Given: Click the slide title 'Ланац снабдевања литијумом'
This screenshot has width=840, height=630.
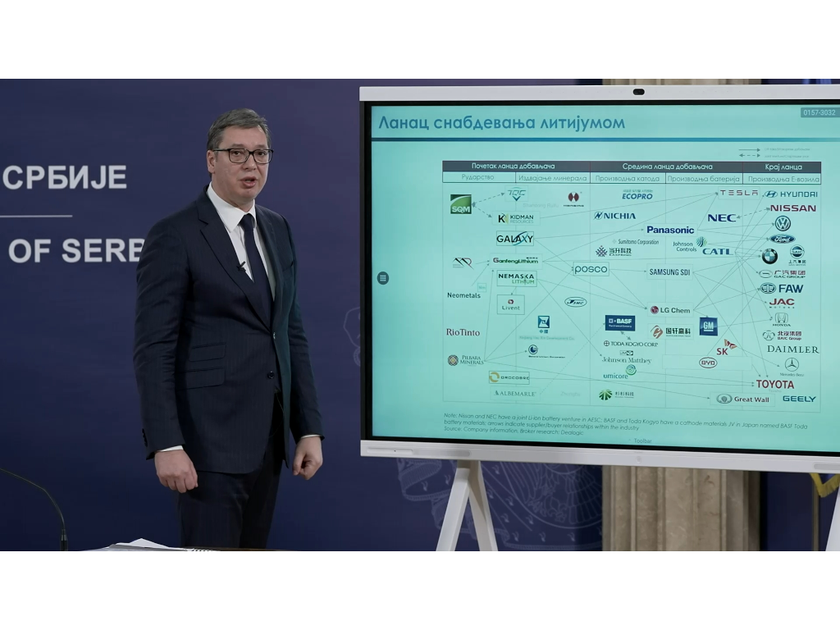Looking at the screenshot, I should coord(500,124).
